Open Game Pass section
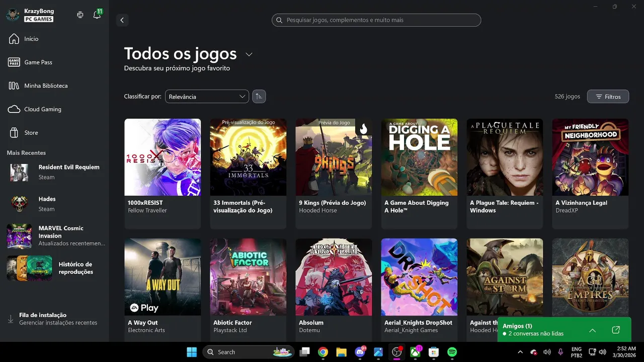The height and width of the screenshot is (362, 644). click(x=54, y=62)
